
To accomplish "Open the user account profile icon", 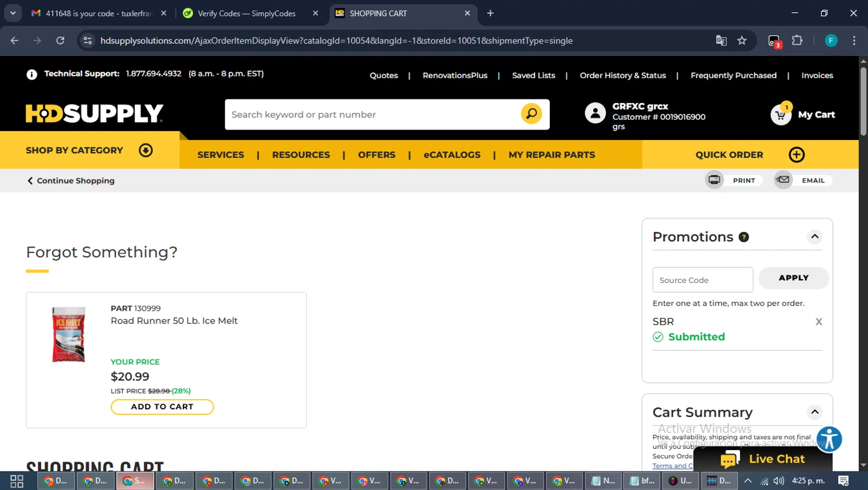I will click(x=595, y=113).
